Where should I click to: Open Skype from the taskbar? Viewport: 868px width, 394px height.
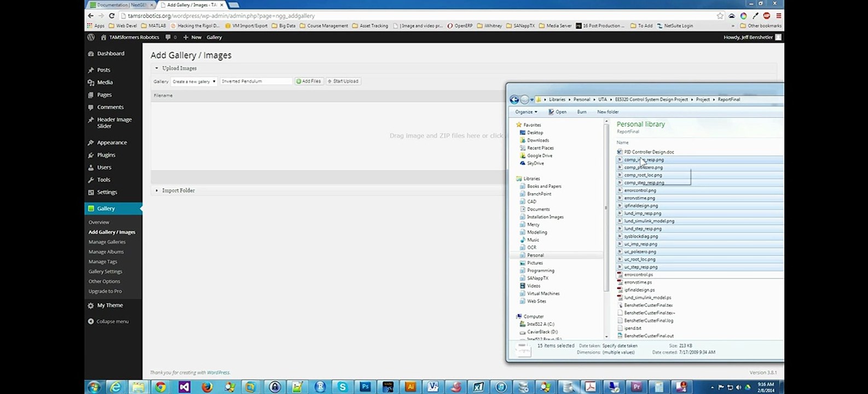tap(343, 387)
